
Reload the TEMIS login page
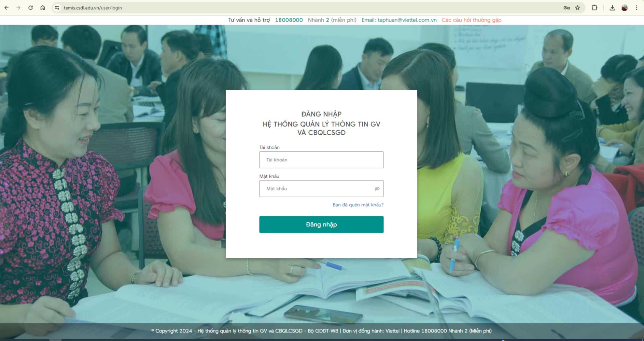[30, 8]
